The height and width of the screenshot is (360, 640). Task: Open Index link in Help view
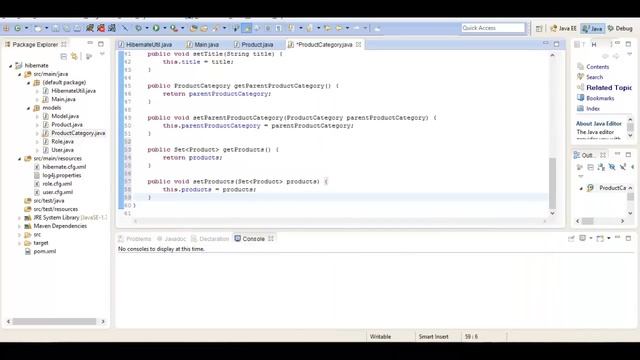coord(593,109)
